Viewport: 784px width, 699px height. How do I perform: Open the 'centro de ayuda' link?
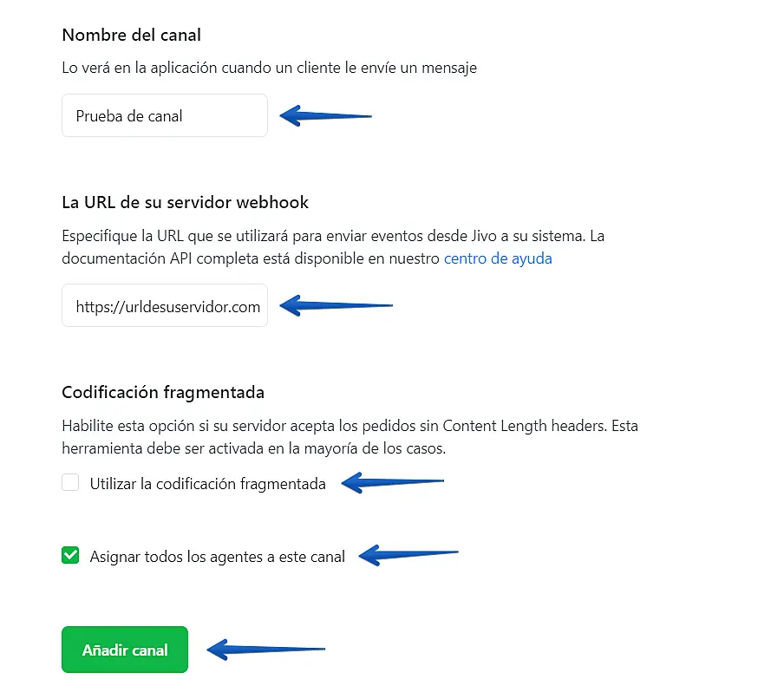click(x=498, y=258)
